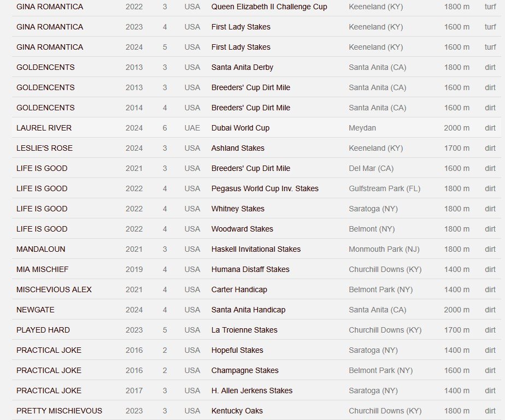Open Queen Elizabeth II Challenge Cup race
This screenshot has height=420, width=505.
click(x=269, y=7)
